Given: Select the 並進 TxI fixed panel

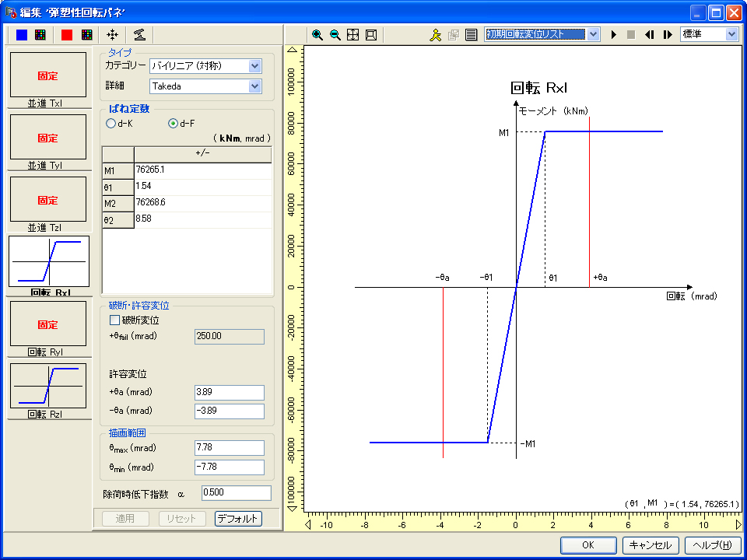Looking at the screenshot, I should [x=48, y=75].
